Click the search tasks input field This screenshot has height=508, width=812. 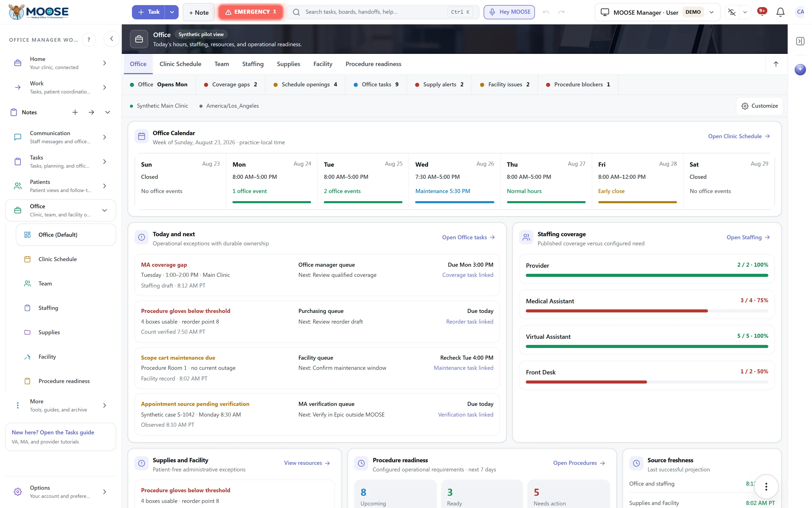(x=382, y=12)
